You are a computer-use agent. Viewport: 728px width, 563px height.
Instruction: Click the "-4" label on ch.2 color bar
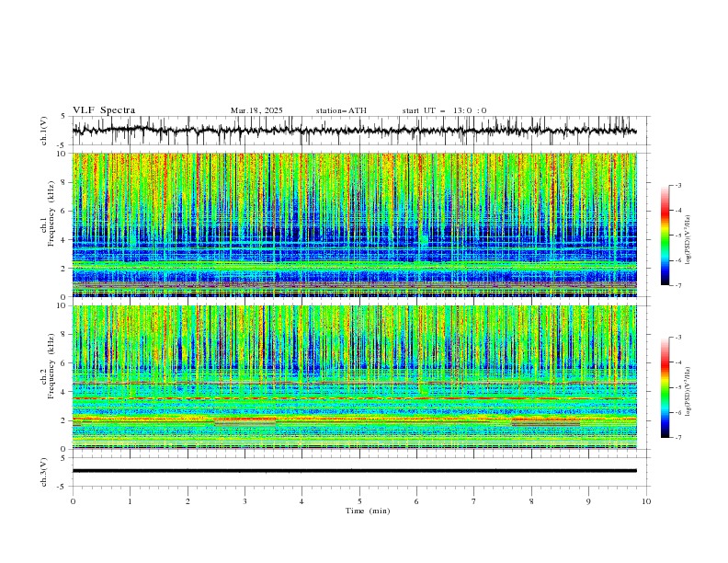(x=677, y=362)
